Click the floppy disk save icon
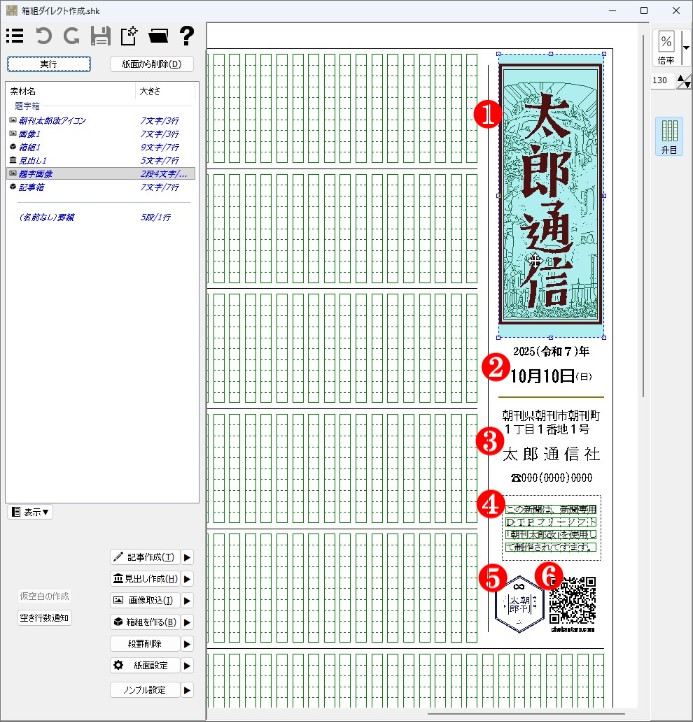 click(100, 37)
